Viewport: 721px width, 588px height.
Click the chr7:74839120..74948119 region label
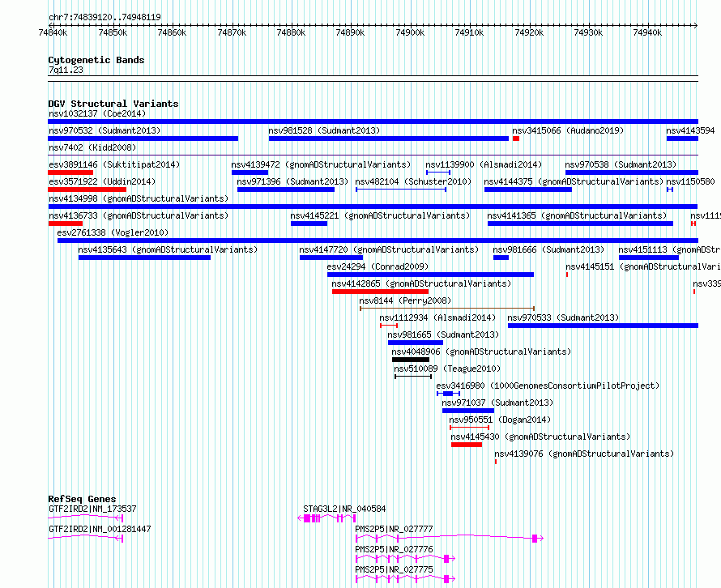(x=105, y=17)
